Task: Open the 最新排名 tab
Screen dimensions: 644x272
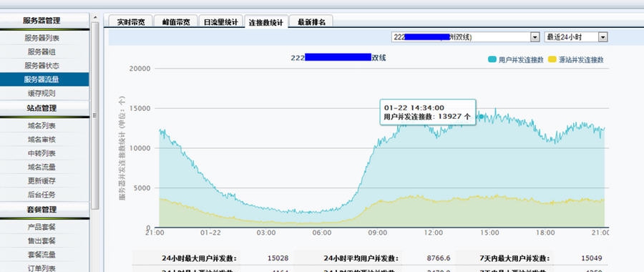Action: 311,22
